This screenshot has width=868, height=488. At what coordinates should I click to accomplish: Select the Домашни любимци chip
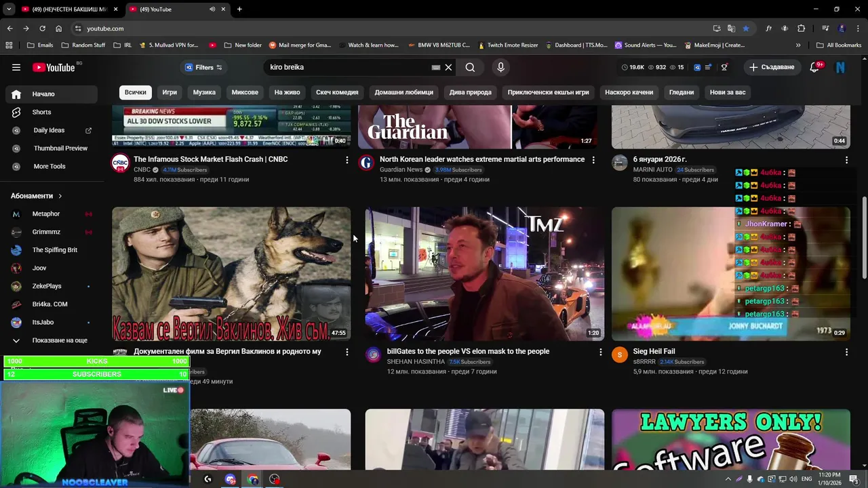(x=404, y=92)
